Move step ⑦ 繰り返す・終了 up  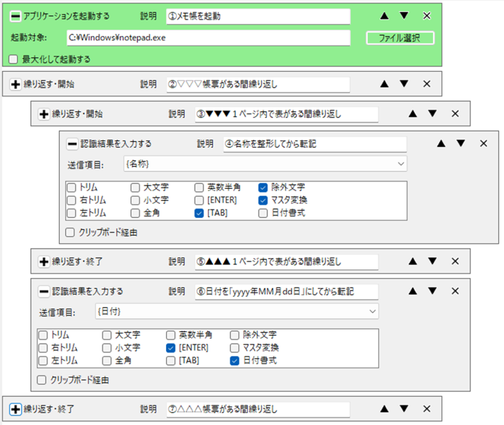pyautogui.click(x=384, y=409)
